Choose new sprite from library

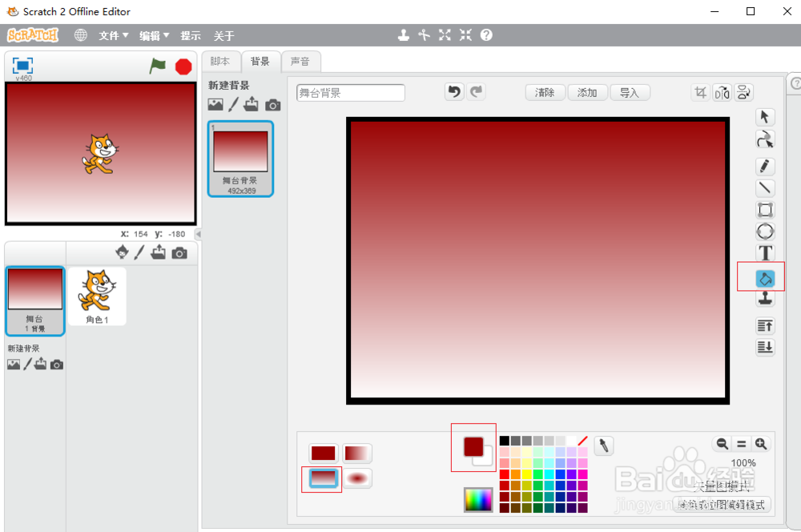pos(122,252)
